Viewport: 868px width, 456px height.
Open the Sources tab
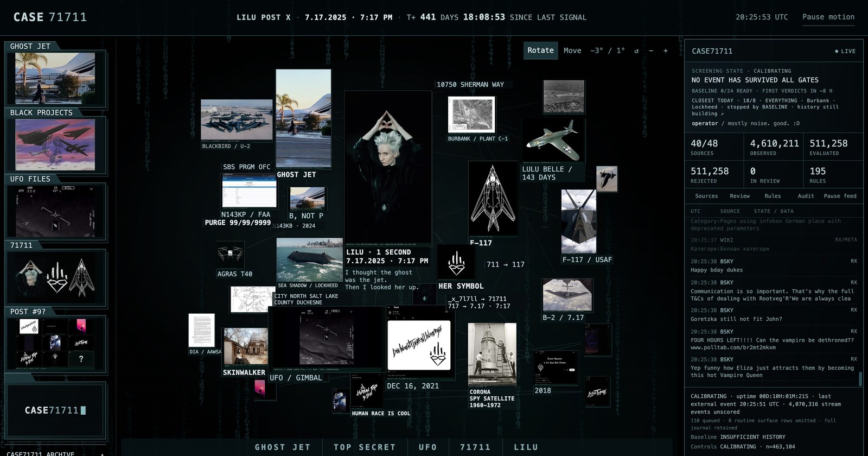point(706,196)
